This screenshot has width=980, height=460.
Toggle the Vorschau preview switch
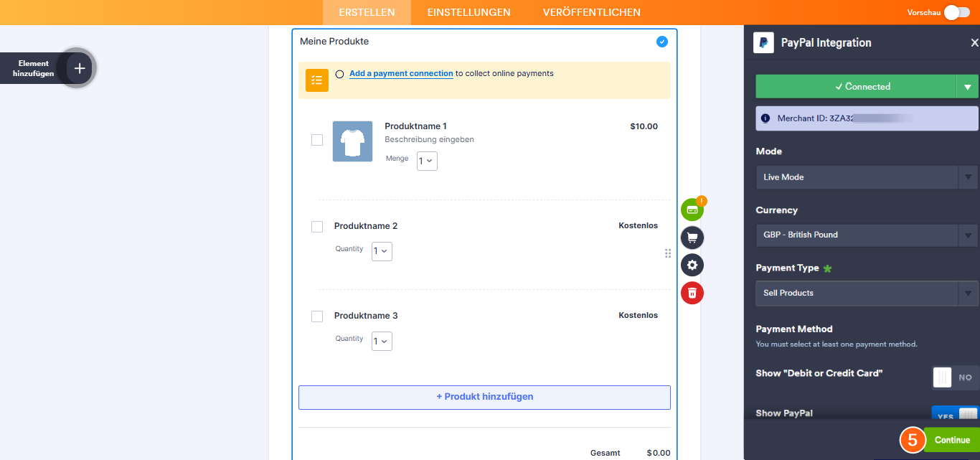tap(956, 12)
